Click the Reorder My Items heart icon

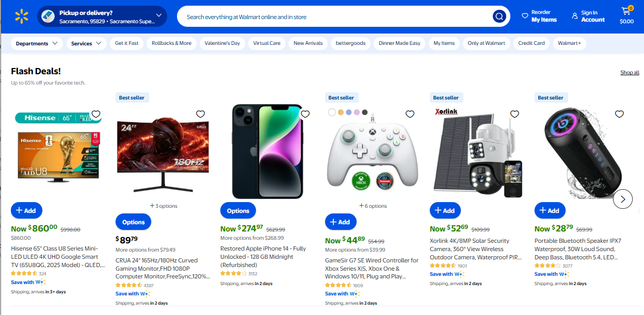click(x=524, y=15)
